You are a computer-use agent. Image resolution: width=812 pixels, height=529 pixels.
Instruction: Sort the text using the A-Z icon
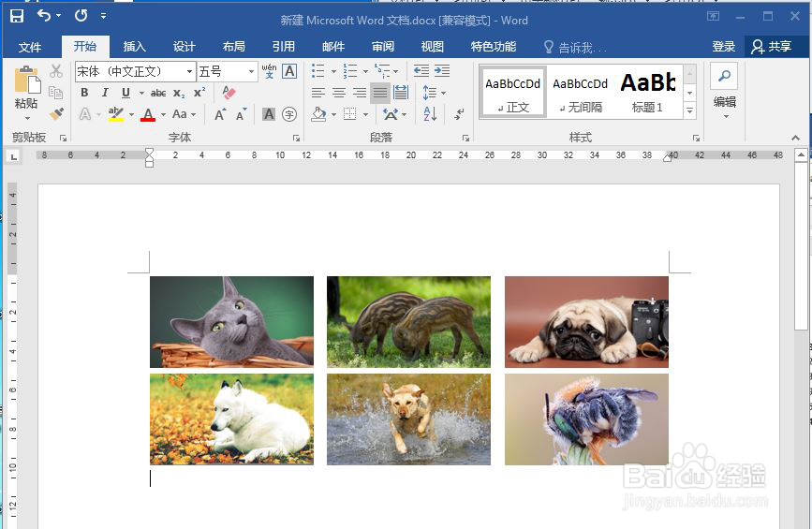(x=430, y=114)
